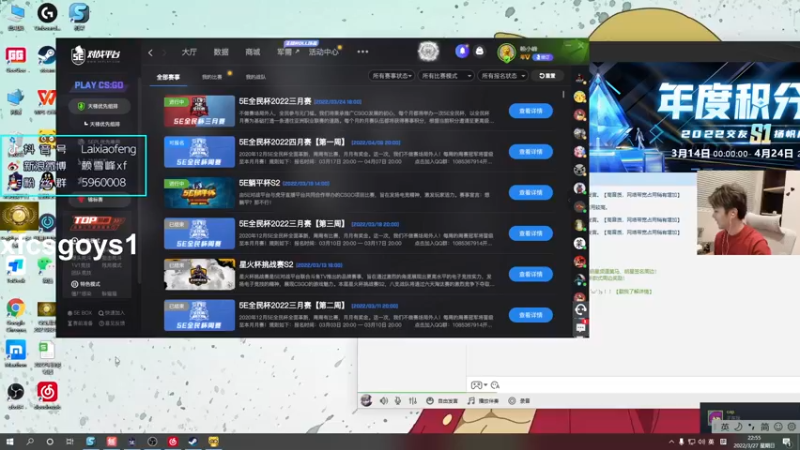Open the TOP banner in sidebar
The image size is (800, 450).
tap(98, 222)
